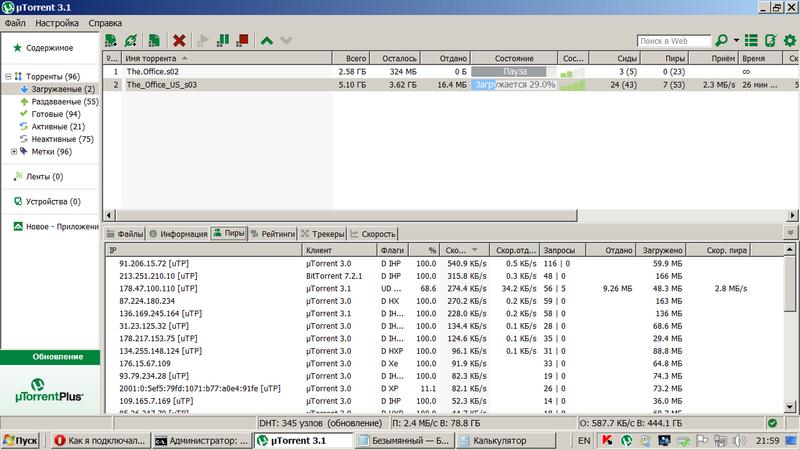Sort peers by Клиент column header
This screenshot has width=800, height=450.
[339, 250]
